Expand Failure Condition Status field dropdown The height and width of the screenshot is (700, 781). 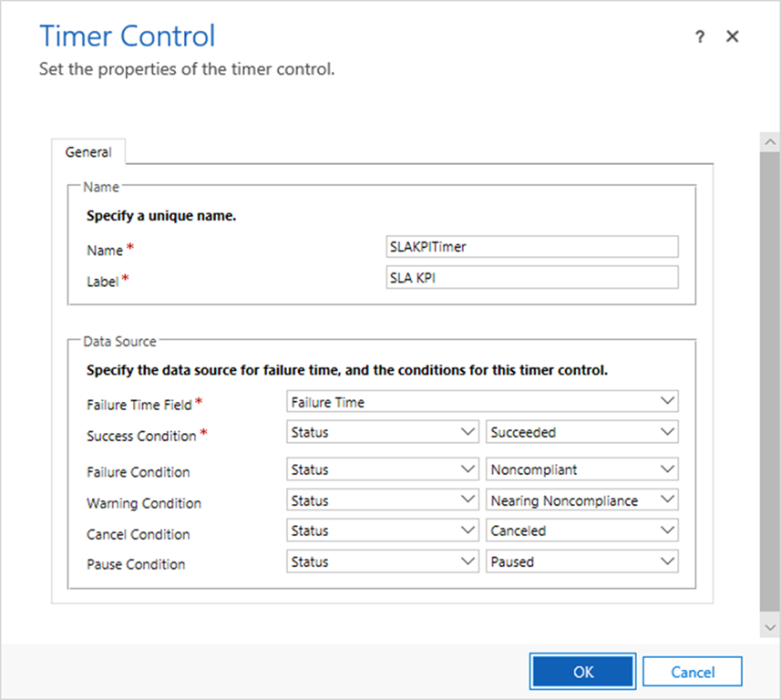click(x=382, y=470)
